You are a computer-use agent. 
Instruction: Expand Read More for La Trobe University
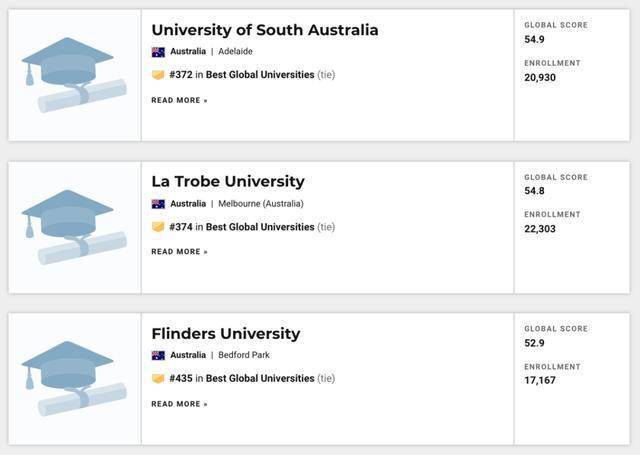pos(180,252)
